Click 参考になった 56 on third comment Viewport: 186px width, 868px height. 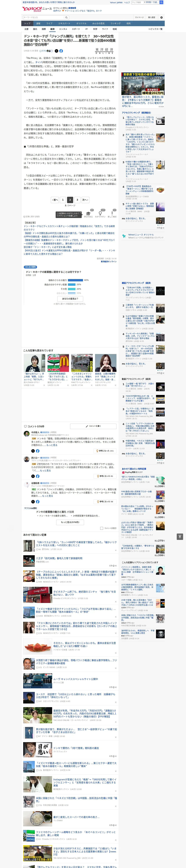105,501
